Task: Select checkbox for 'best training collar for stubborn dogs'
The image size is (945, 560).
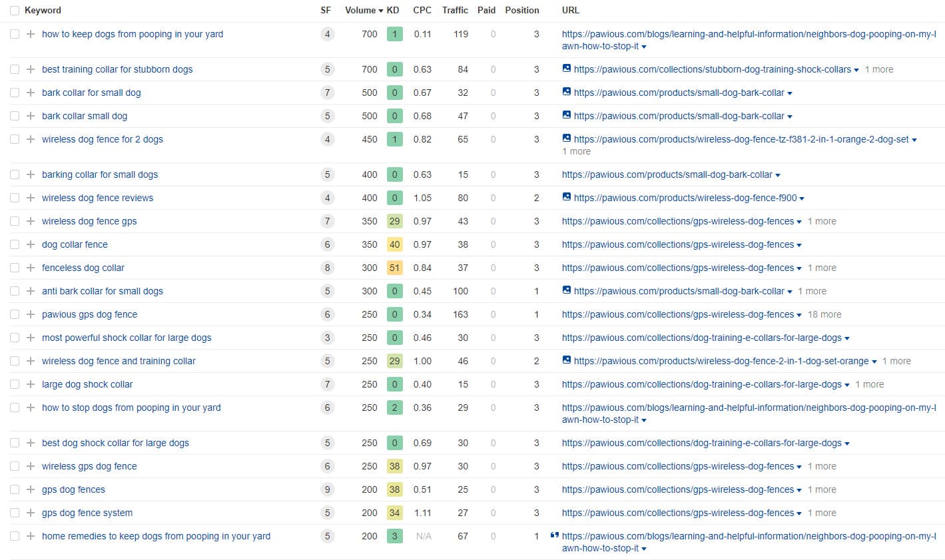Action: (15, 69)
